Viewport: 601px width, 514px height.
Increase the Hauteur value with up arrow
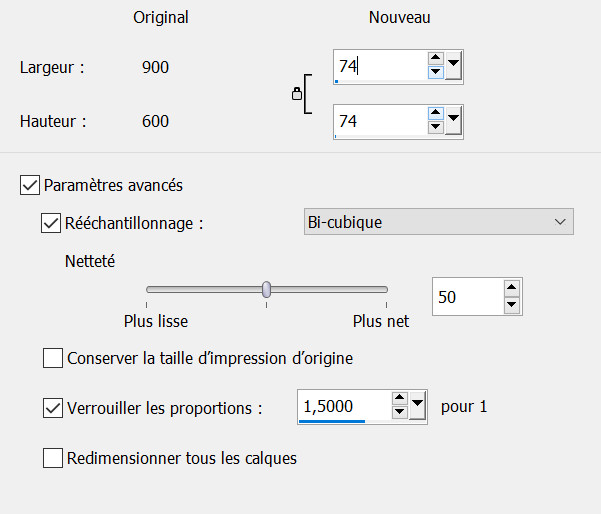pyautogui.click(x=435, y=115)
